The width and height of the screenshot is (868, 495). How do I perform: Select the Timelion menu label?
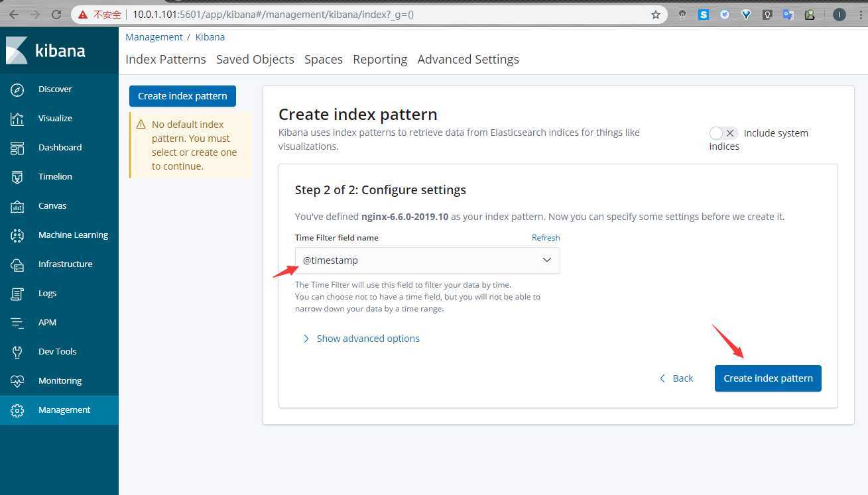[55, 177]
